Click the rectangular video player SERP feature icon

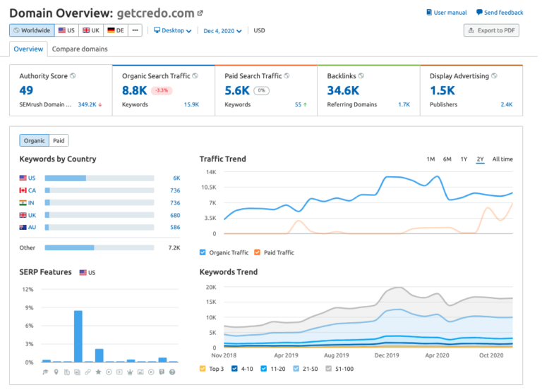(119, 372)
